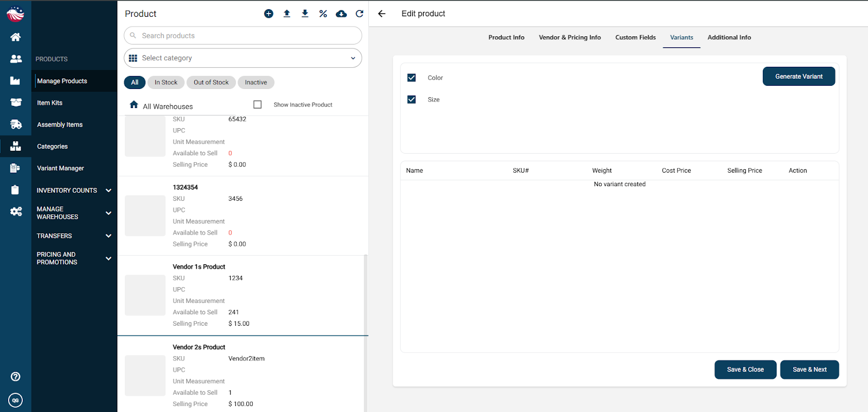Screen dimensions: 868x412
Task: Go back using the left arrow icon
Action: pos(382,14)
